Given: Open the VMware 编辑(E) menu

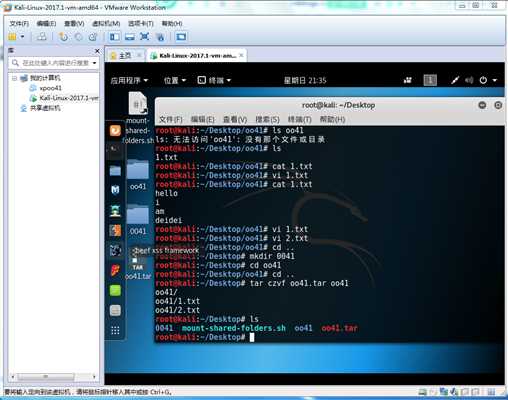Looking at the screenshot, I should (x=46, y=24).
